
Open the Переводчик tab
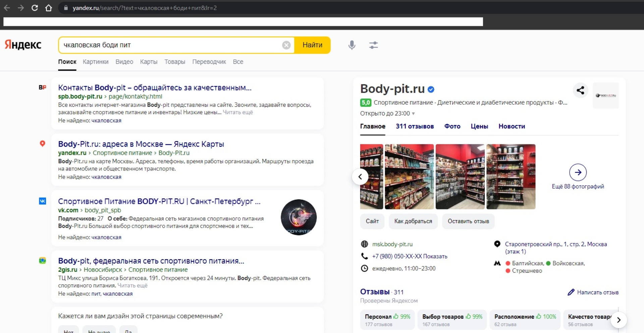209,62
